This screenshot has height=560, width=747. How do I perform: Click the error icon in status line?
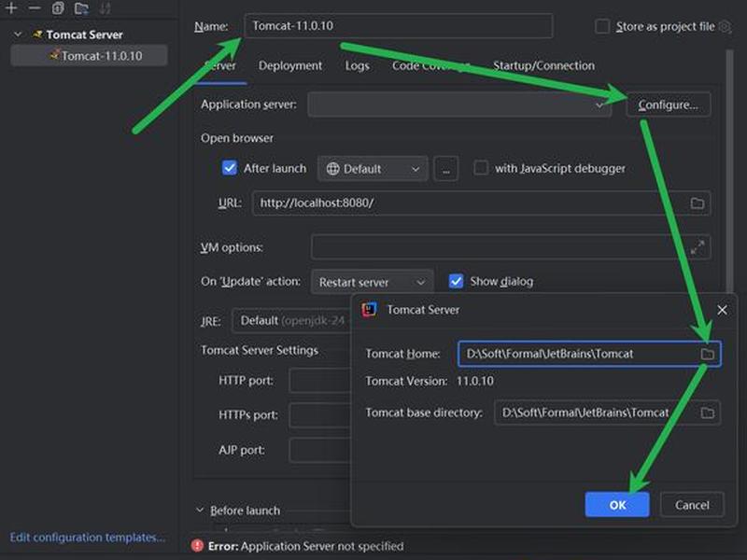tap(197, 546)
